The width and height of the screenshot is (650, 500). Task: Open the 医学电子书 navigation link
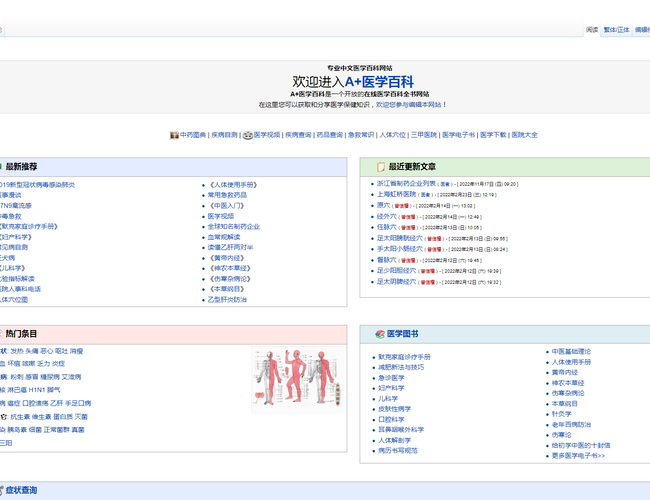pyautogui.click(x=459, y=134)
